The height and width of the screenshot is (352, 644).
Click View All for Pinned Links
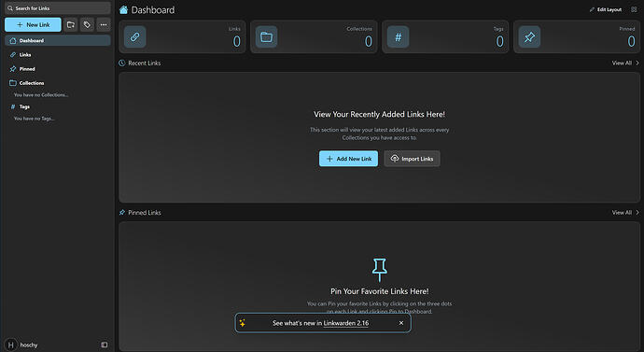[x=625, y=212]
